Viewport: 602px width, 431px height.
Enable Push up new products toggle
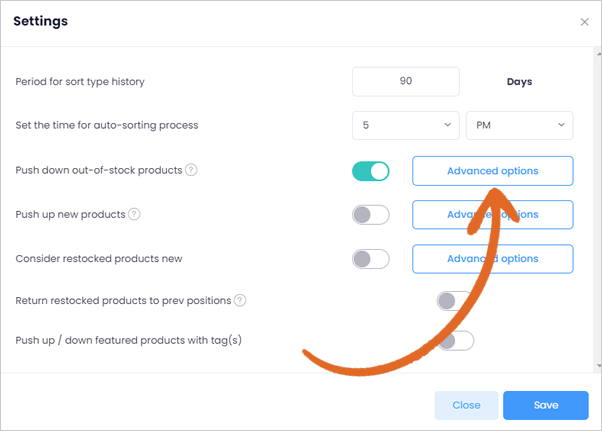click(x=370, y=215)
